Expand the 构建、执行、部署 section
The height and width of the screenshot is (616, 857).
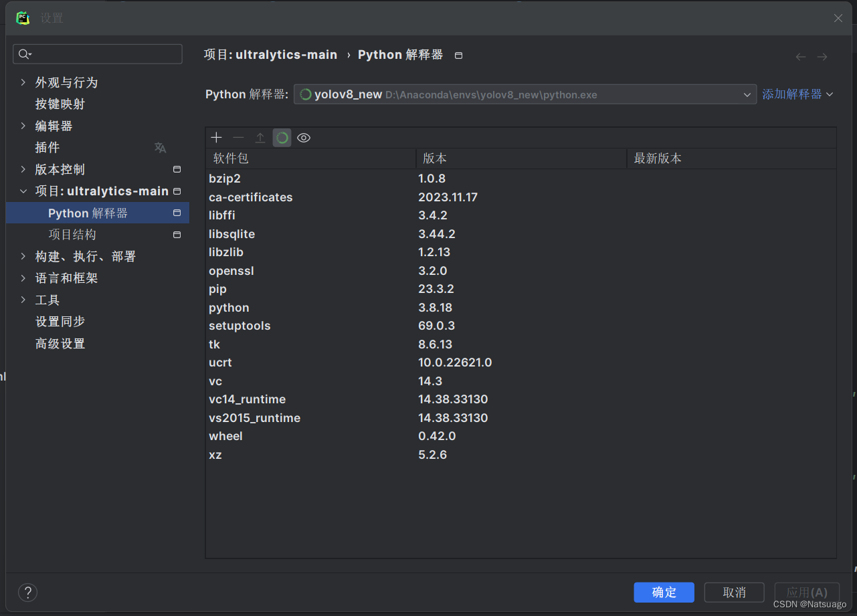[23, 256]
